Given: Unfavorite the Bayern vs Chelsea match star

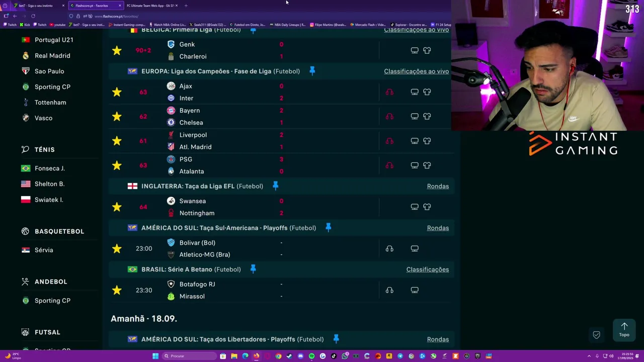Looking at the screenshot, I should 117,116.
